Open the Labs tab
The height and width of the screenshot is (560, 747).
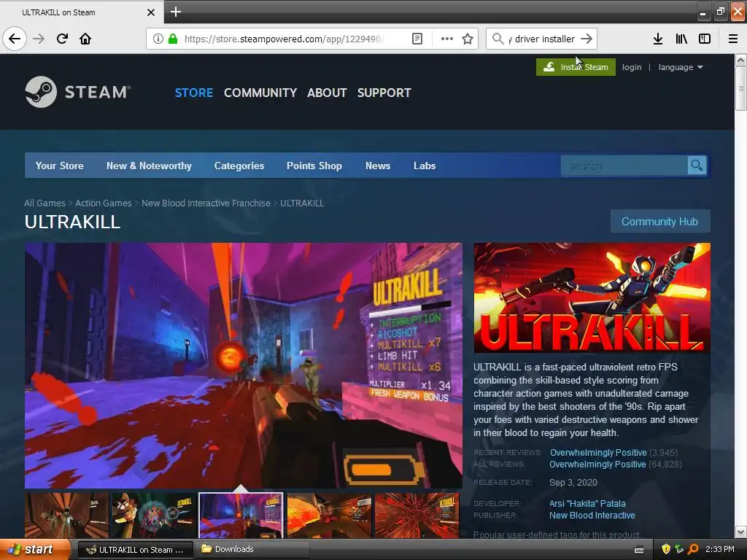click(425, 166)
